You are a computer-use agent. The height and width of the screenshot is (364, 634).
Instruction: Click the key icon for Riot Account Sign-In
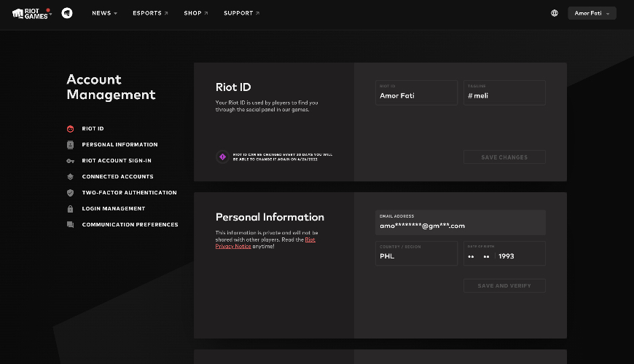[x=71, y=161]
